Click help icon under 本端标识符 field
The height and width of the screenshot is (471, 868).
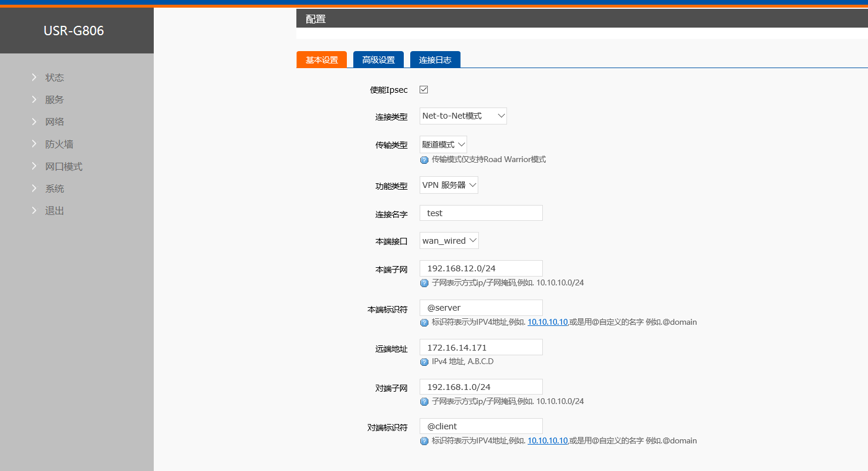(x=424, y=322)
